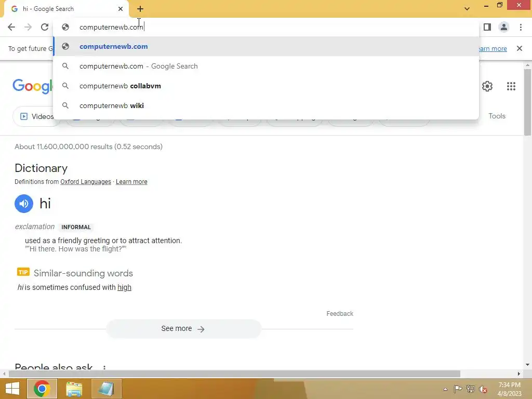
Task: Toggle the browser side panel icon
Action: pyautogui.click(x=487, y=27)
